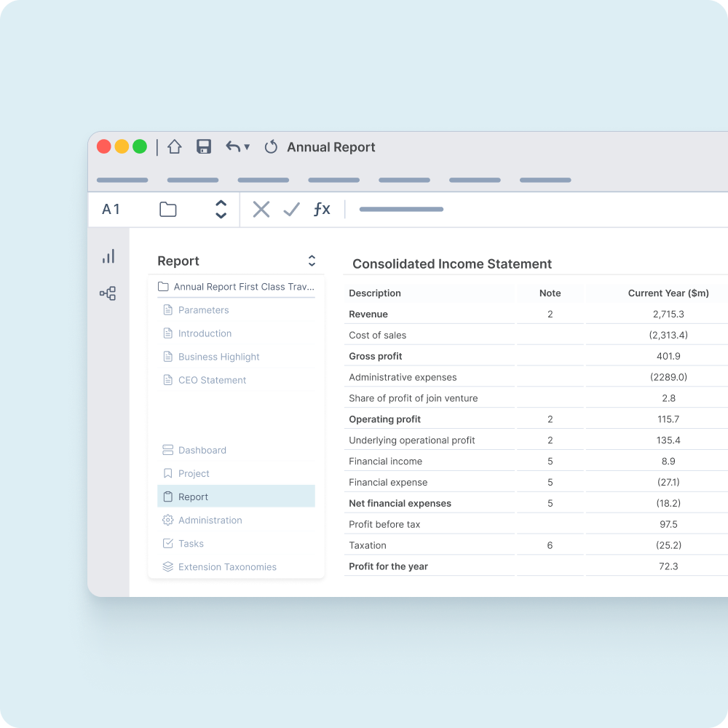Screen dimensions: 728x728
Task: Click the folder icon next to the cell reference box
Action: pos(167,209)
